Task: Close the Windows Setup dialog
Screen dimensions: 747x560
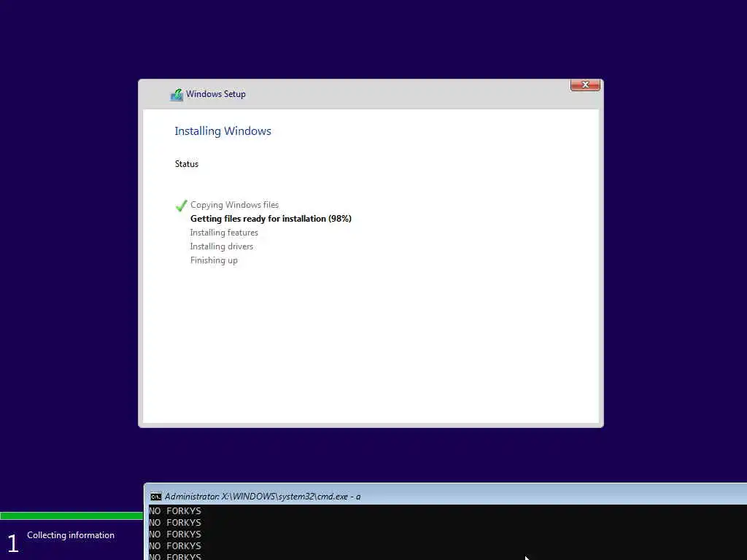Action: (585, 85)
